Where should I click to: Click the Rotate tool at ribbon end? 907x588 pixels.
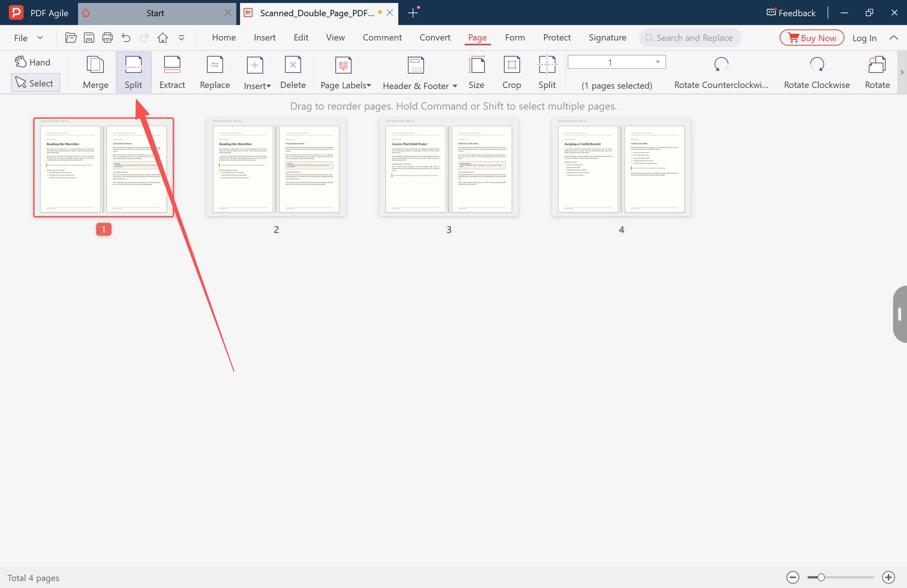877,72
